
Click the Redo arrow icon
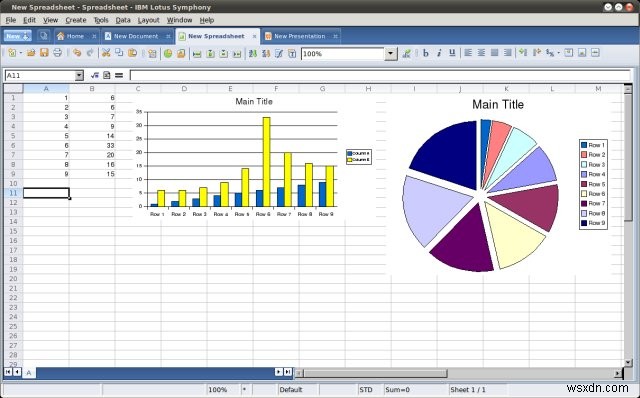pos(90,53)
